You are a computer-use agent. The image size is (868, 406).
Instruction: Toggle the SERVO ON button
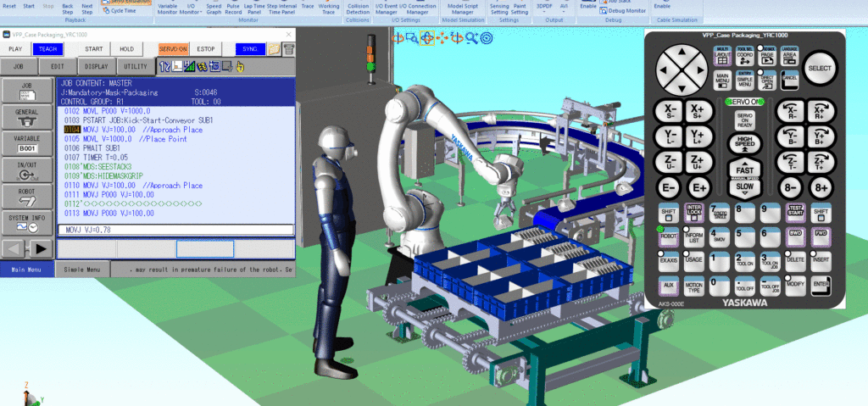173,49
